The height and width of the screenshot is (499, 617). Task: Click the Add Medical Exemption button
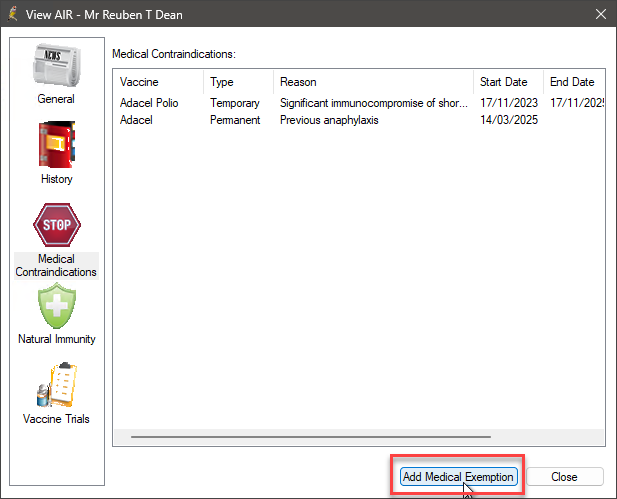(458, 477)
